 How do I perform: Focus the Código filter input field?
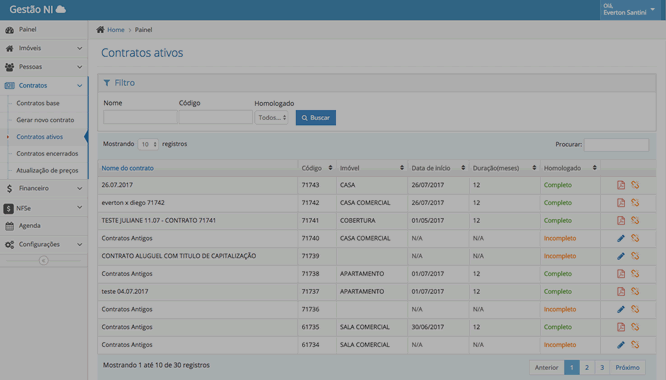pos(216,117)
